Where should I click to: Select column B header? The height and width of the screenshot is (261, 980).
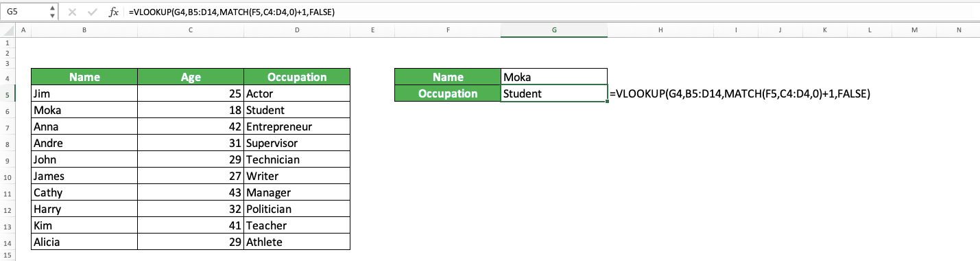(x=84, y=30)
